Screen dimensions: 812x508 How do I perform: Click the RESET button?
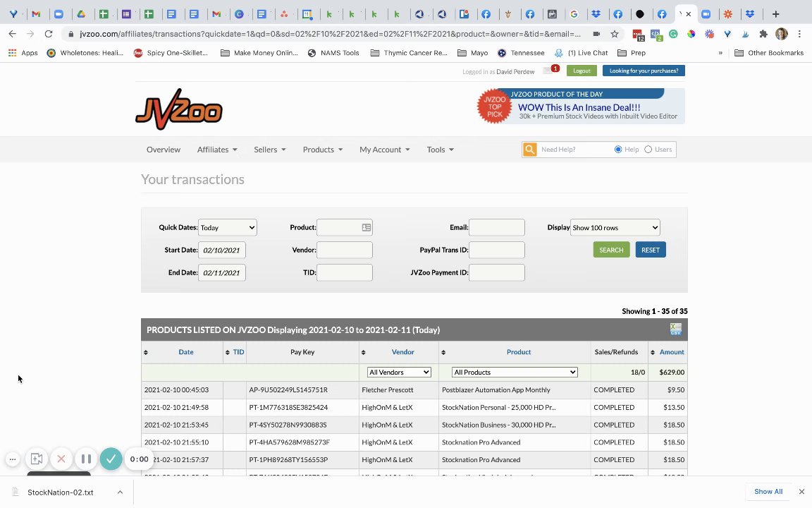pyautogui.click(x=651, y=250)
